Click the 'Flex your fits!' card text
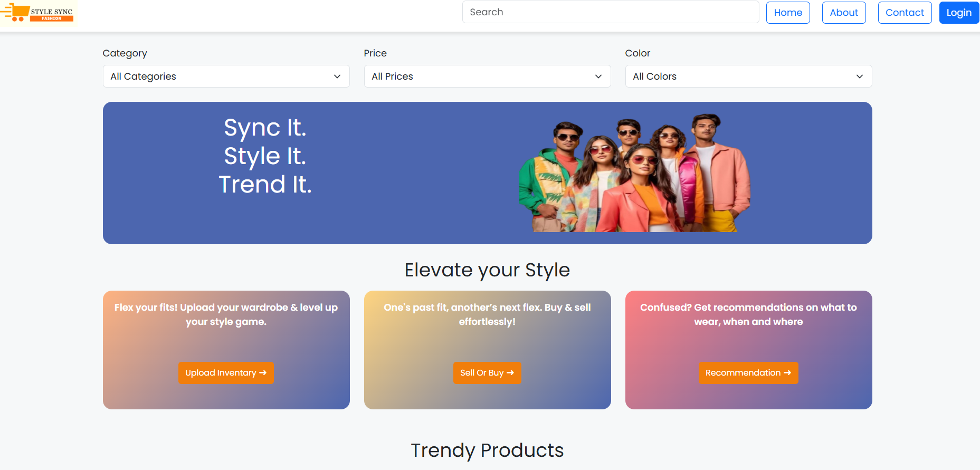This screenshot has height=470, width=980. pos(226,314)
